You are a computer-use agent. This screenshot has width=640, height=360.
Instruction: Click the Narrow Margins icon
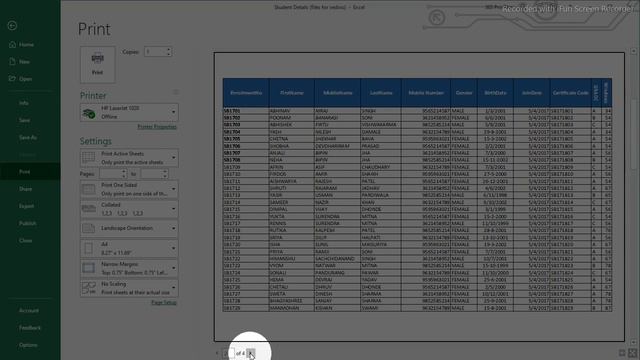(89, 268)
